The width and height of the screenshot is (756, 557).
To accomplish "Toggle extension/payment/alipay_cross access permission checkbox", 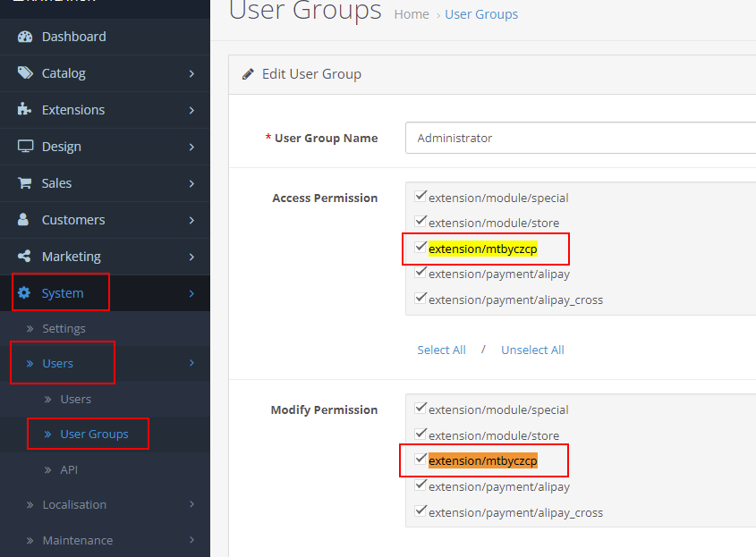I will point(420,299).
